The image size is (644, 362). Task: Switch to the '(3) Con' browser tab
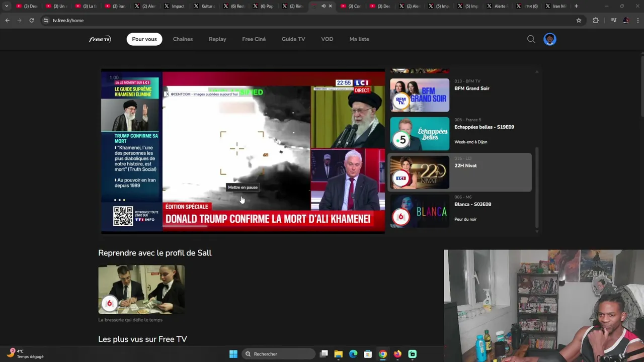[x=351, y=6]
